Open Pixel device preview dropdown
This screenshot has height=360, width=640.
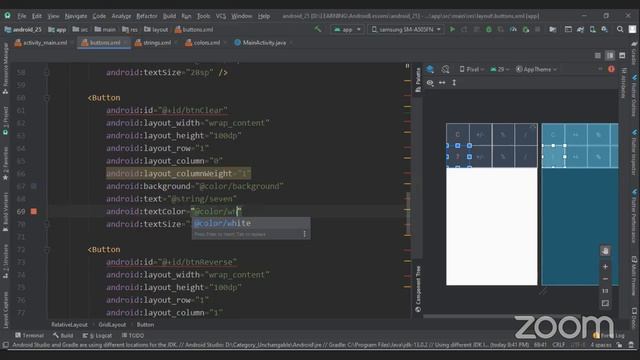point(471,69)
